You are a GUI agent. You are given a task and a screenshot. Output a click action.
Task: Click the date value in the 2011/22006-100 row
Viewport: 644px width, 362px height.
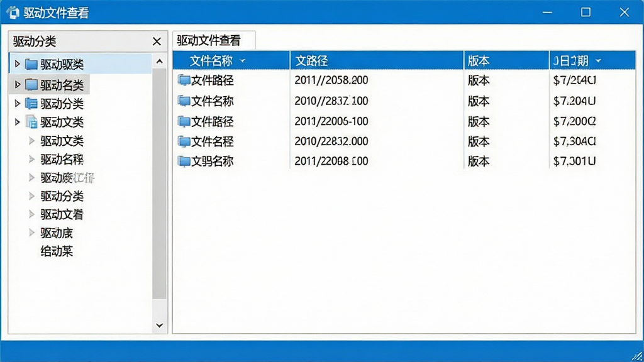coord(574,121)
